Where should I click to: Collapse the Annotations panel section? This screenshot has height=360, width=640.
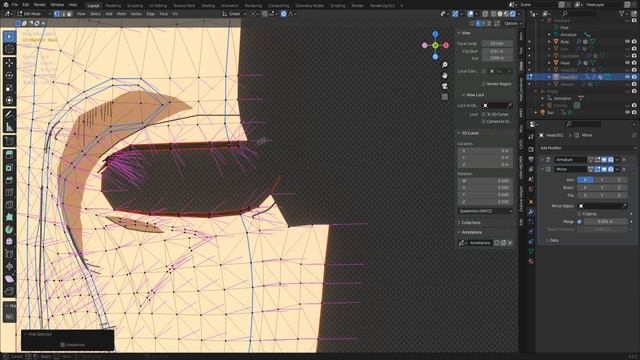click(x=470, y=232)
